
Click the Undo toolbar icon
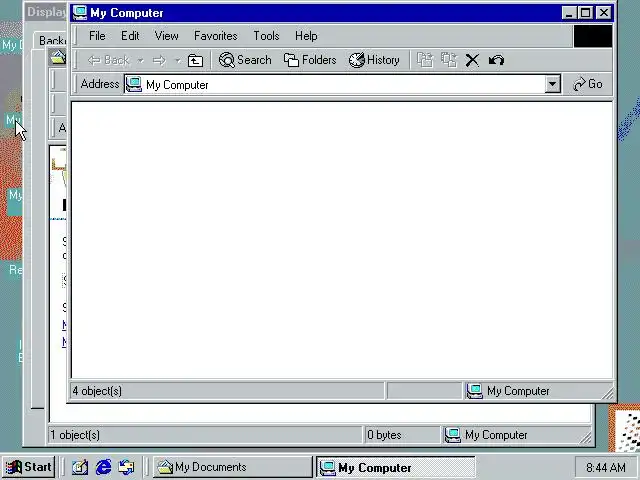(x=496, y=60)
